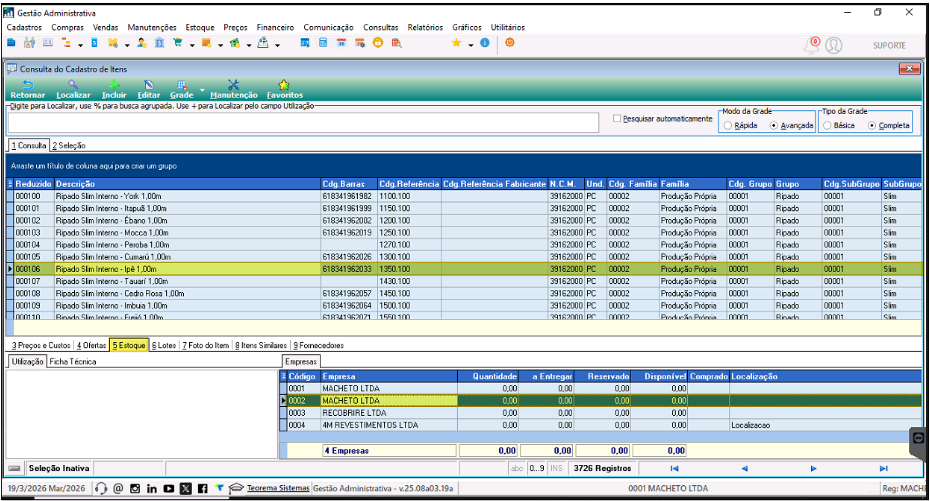Image resolution: width=930 pixels, height=501 pixels.
Task: Click the Retornar toolbar icon
Action: click(x=27, y=85)
